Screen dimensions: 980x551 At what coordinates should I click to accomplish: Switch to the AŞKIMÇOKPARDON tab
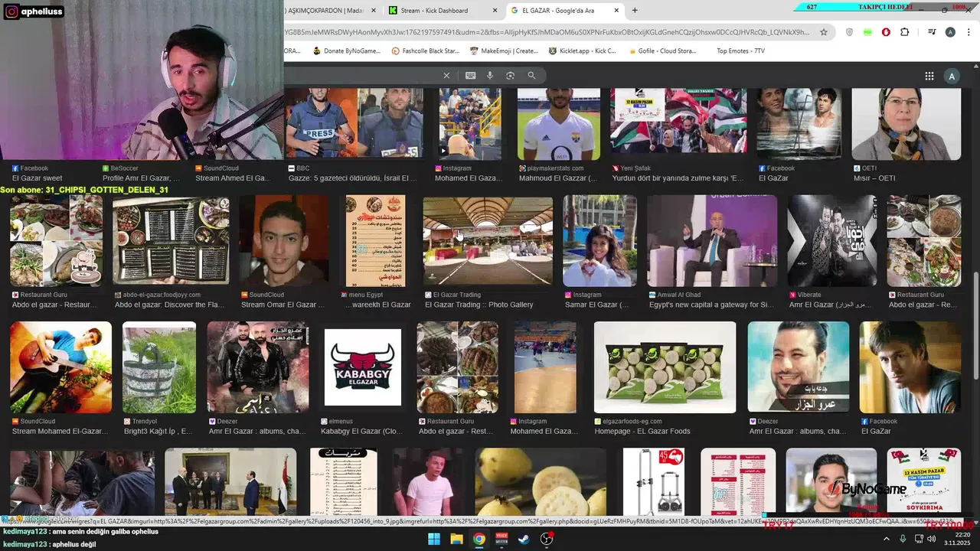(x=331, y=11)
